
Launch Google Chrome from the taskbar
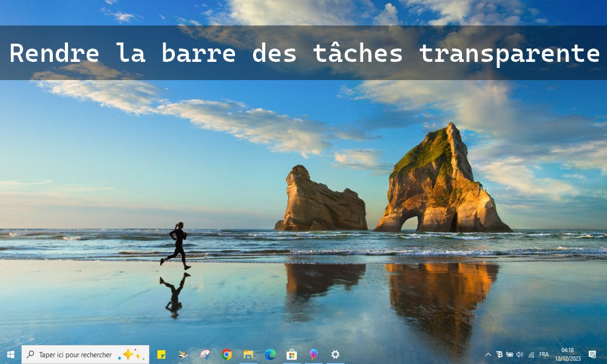(226, 354)
